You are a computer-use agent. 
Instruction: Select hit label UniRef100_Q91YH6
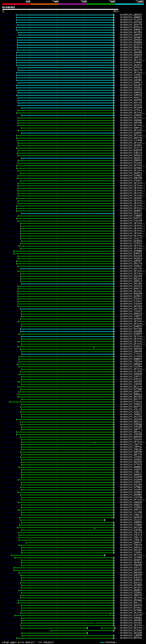(131, 276)
